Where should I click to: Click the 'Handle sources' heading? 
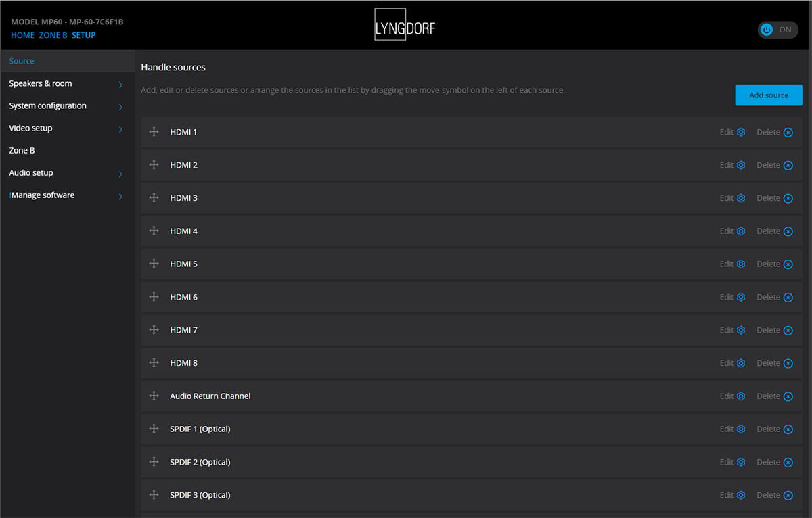click(173, 68)
